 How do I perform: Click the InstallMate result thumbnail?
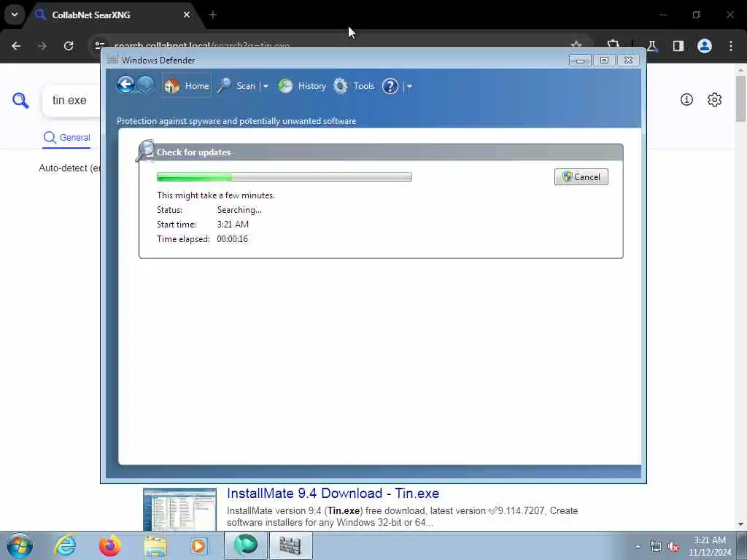tap(179, 509)
